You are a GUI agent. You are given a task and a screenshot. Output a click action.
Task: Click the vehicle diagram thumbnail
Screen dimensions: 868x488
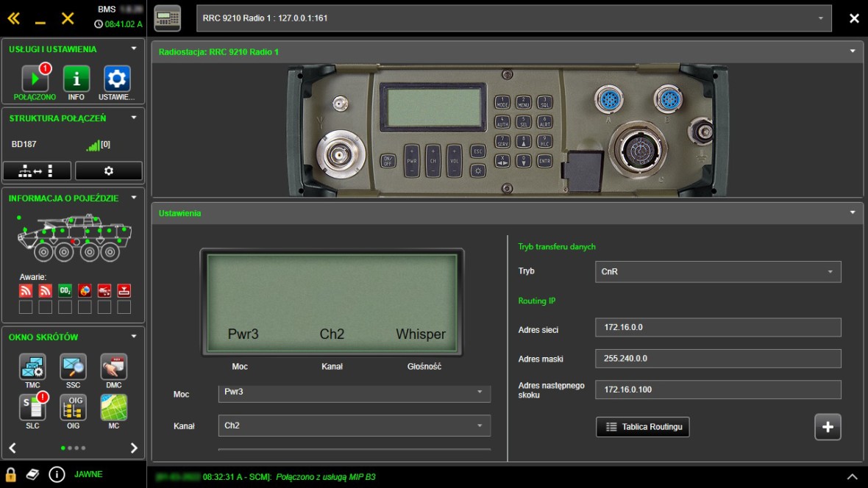74,238
